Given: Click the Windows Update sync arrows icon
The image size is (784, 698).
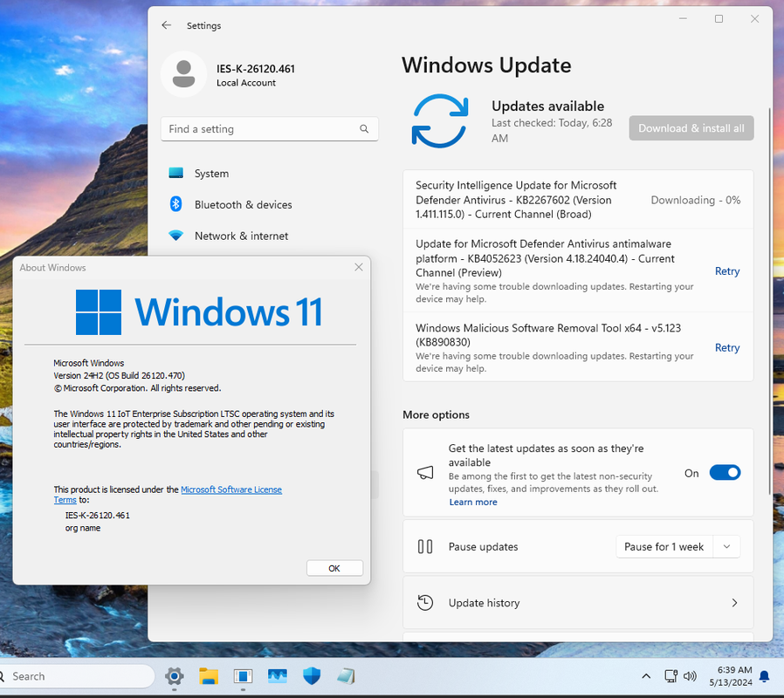Looking at the screenshot, I should (x=440, y=120).
